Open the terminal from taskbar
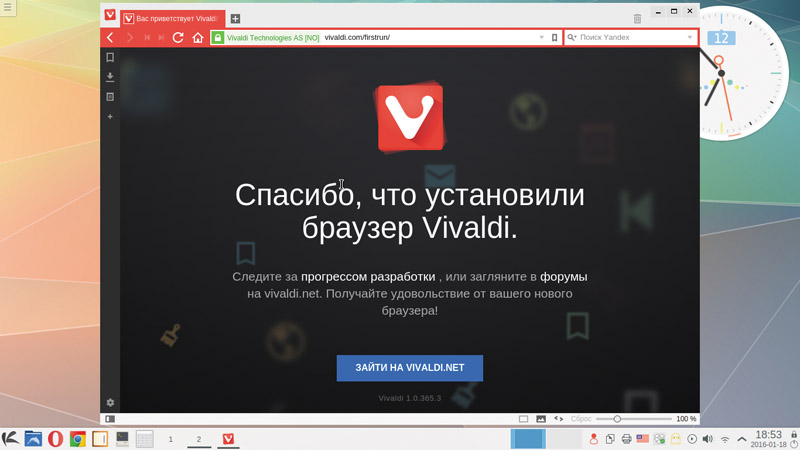 pos(122,439)
